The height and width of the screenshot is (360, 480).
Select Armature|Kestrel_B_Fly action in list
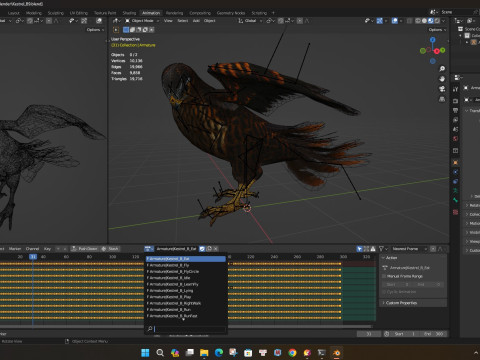tap(186, 265)
